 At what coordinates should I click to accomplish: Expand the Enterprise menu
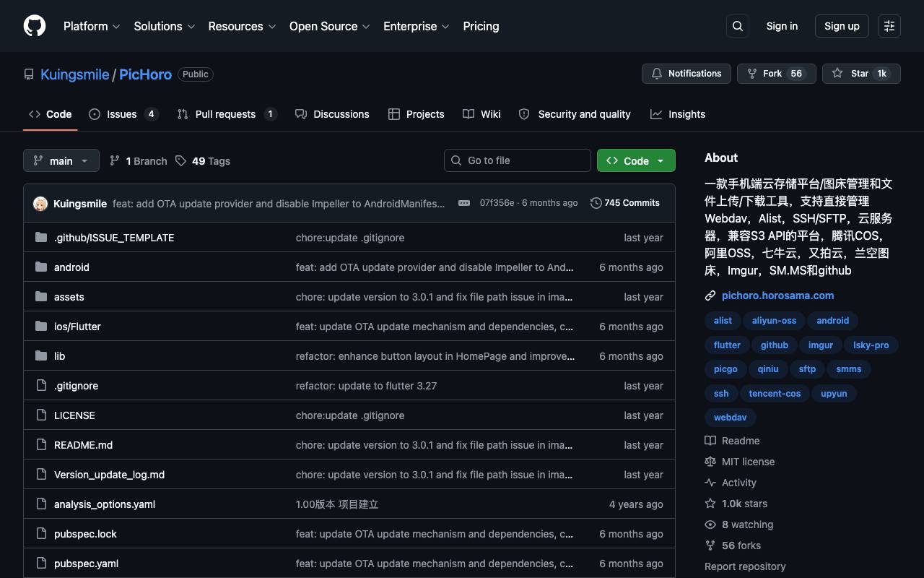click(417, 26)
